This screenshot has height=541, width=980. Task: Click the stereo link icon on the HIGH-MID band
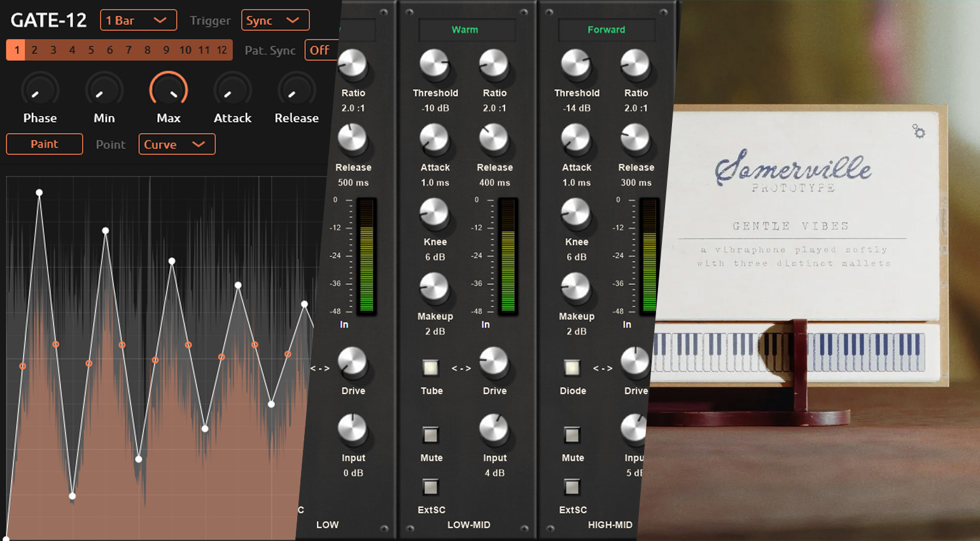pos(603,367)
